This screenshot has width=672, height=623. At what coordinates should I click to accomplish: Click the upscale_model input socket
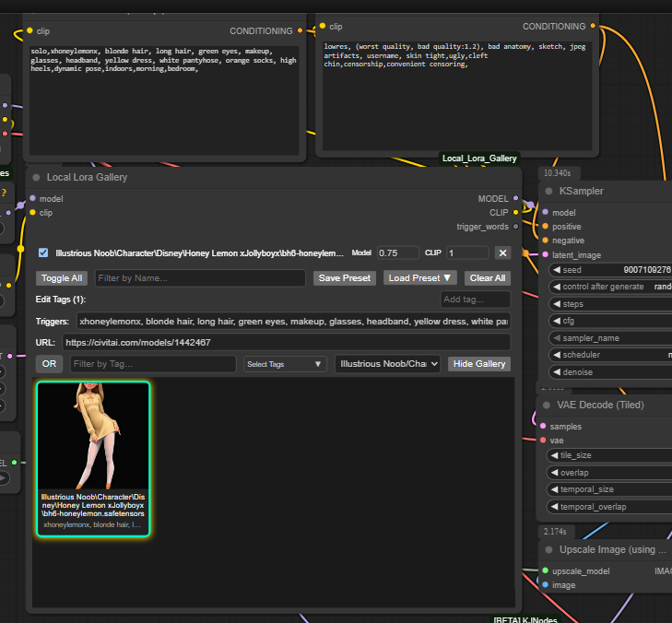tap(545, 570)
